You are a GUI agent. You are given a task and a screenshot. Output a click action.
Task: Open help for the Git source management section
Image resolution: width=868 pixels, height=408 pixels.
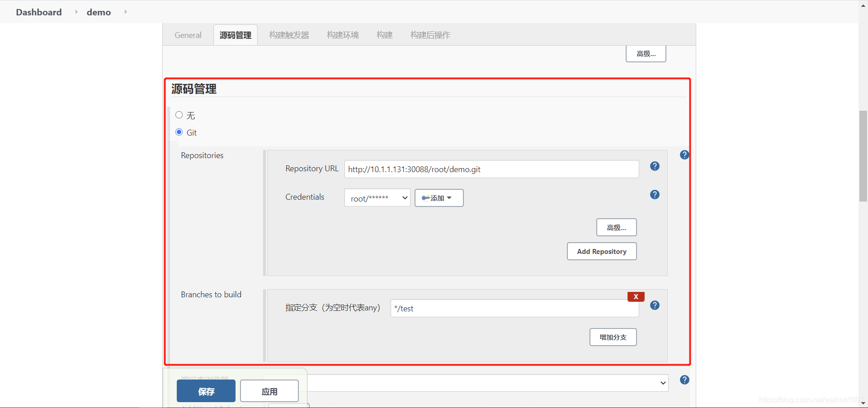pyautogui.click(x=684, y=155)
